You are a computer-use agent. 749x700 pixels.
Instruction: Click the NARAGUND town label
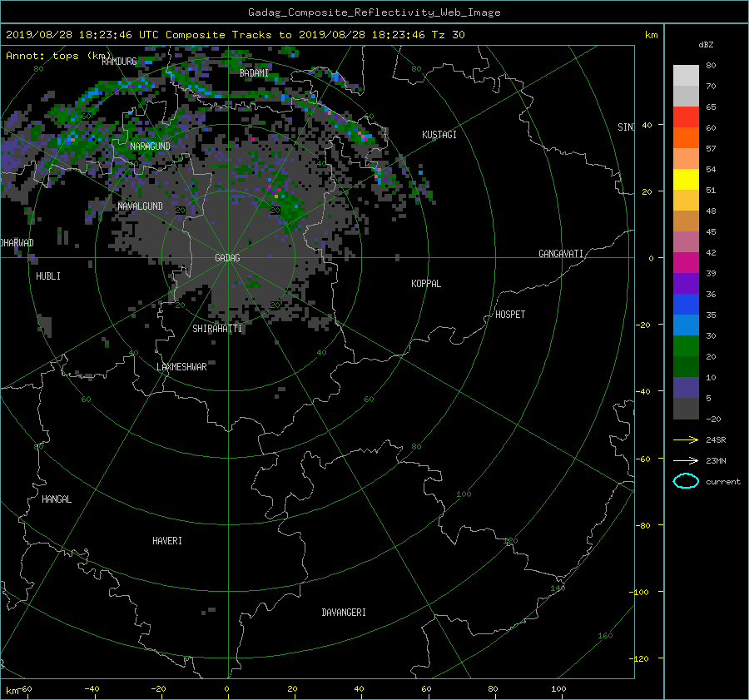coord(150,146)
